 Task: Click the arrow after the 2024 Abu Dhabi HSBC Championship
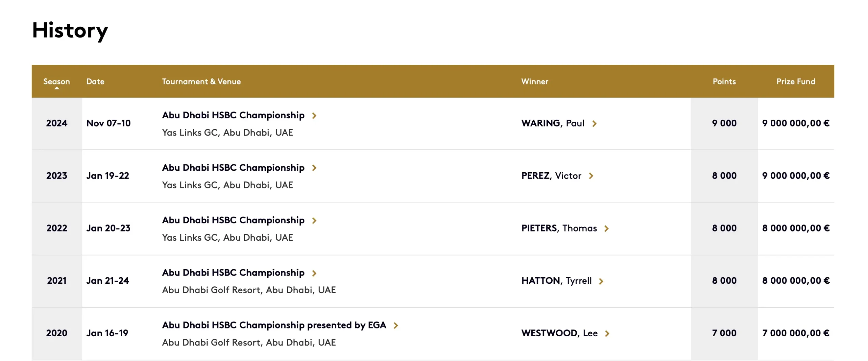point(315,116)
